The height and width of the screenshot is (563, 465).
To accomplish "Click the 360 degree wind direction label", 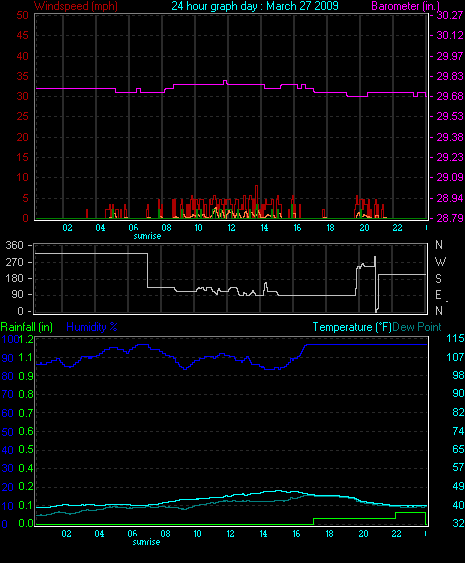I will [x=14, y=246].
